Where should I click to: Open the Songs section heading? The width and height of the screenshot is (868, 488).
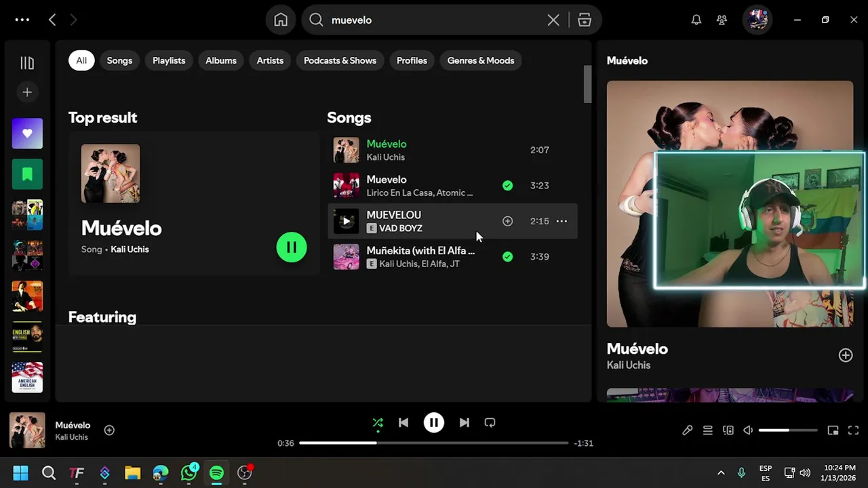tap(349, 117)
